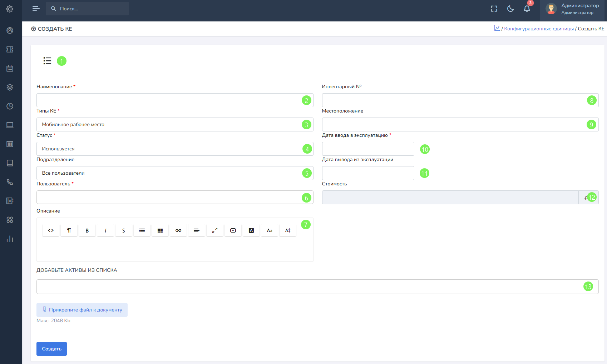Open the text color picker in editor
The width and height of the screenshot is (607, 364).
coord(251,230)
